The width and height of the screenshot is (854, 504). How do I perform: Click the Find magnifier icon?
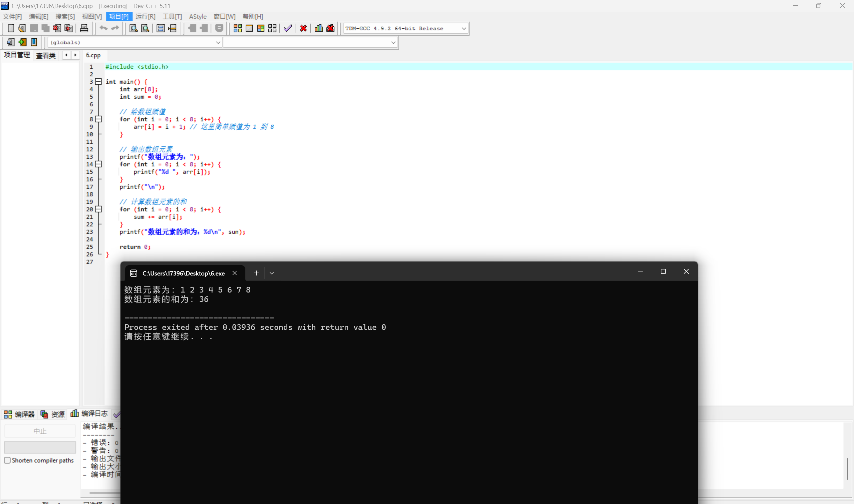[x=133, y=29]
